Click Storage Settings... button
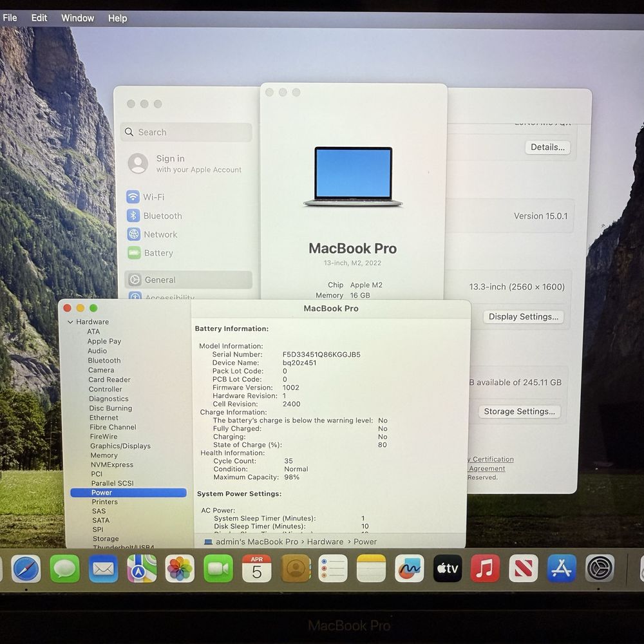644x644 pixels. pyautogui.click(x=519, y=412)
